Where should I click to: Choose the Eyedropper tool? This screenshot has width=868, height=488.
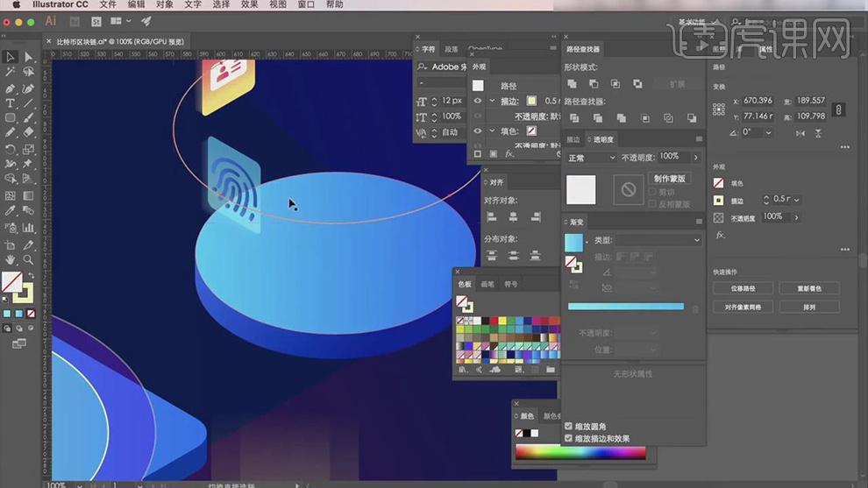pyautogui.click(x=11, y=211)
